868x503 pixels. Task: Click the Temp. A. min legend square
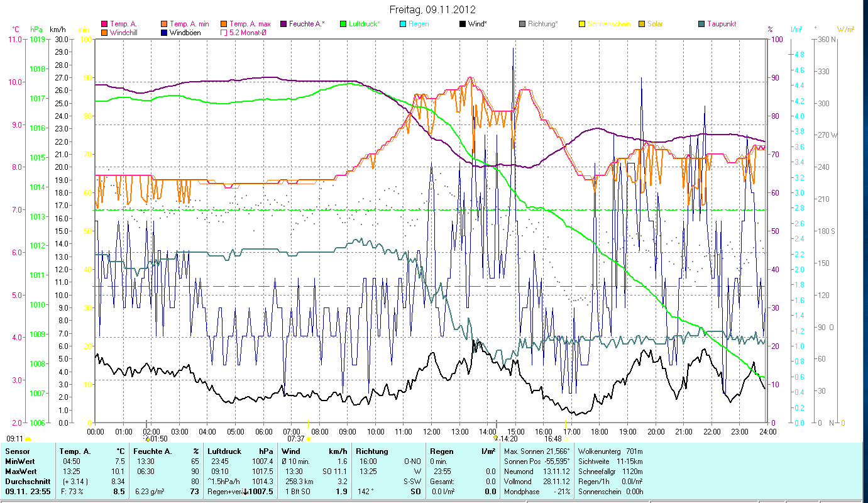click(x=164, y=24)
